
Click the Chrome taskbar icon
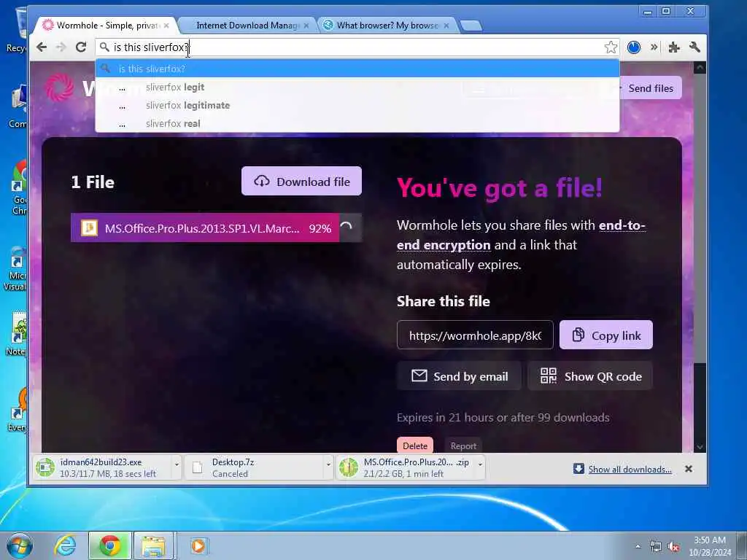109,545
